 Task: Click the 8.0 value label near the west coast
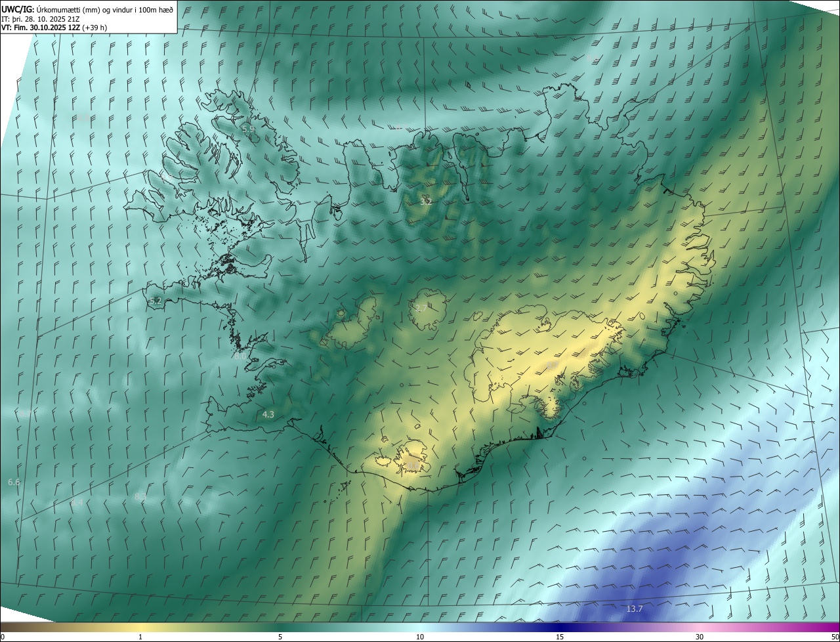click(239, 355)
